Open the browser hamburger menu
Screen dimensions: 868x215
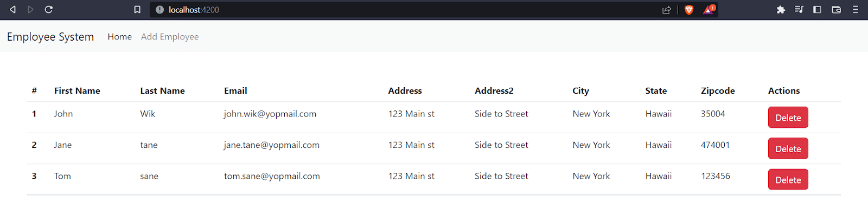[855, 9]
